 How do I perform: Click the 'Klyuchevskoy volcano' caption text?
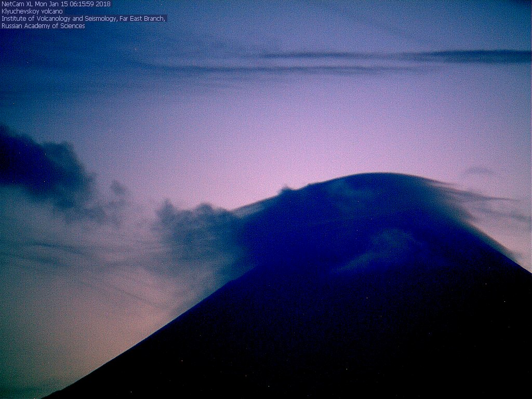pyautogui.click(x=32, y=11)
